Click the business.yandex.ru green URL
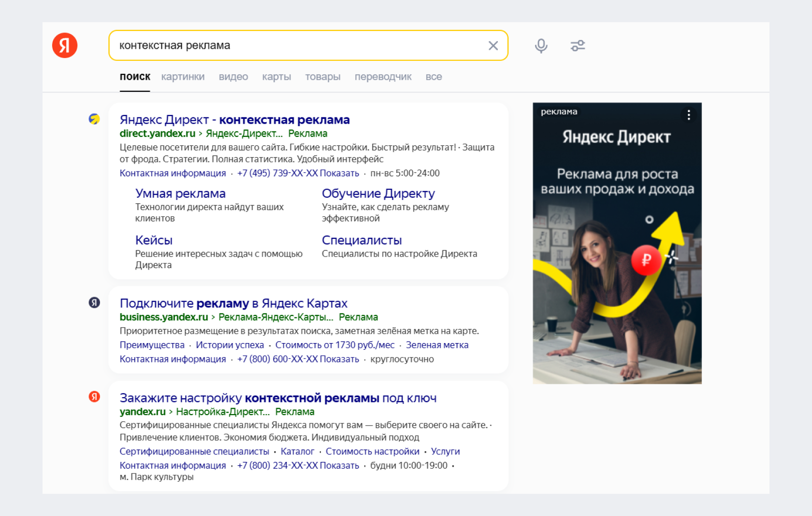 [x=164, y=317]
